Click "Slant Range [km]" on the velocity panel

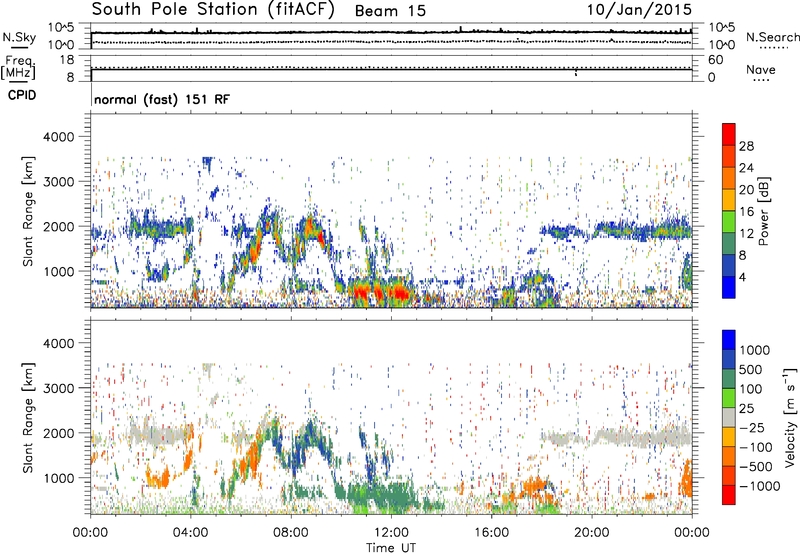pos(28,417)
